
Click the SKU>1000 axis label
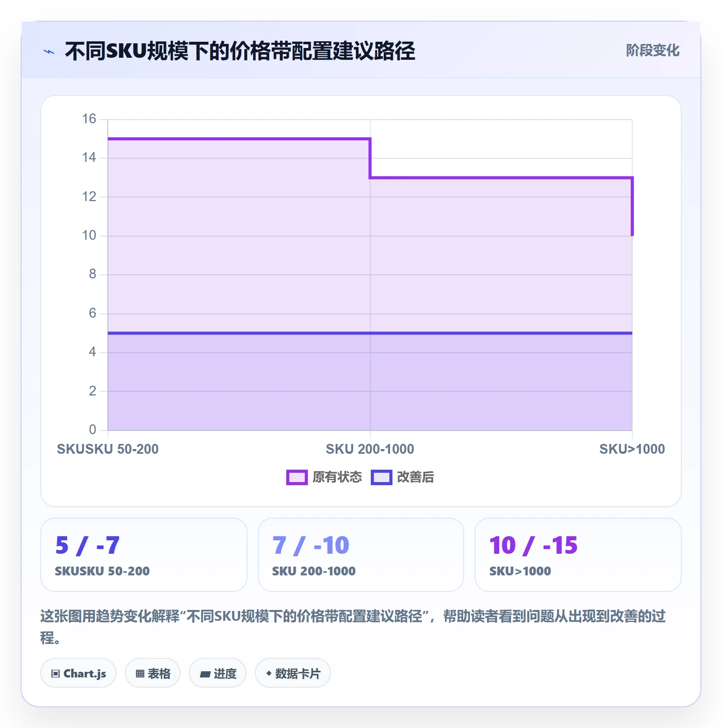click(632, 449)
